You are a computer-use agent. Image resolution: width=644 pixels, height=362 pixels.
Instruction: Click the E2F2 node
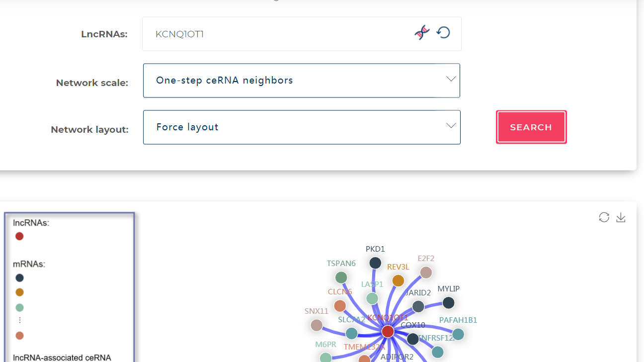(426, 272)
